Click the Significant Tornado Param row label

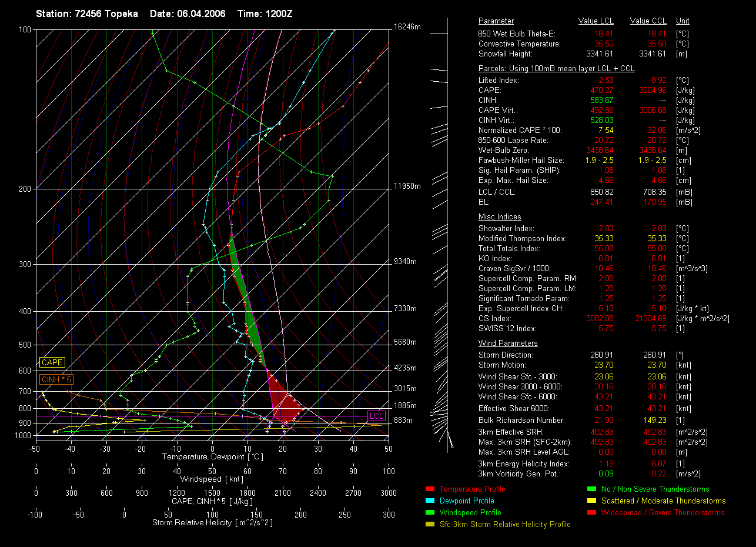tap(523, 299)
